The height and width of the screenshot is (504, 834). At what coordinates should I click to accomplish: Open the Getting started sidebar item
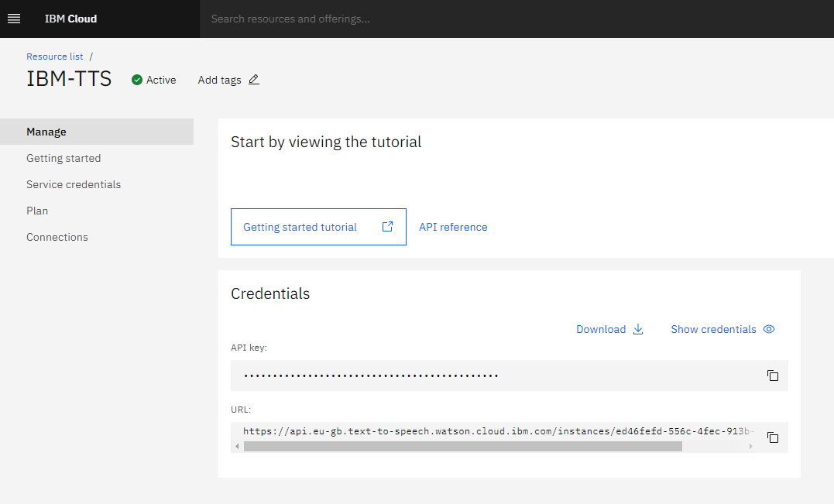point(63,158)
